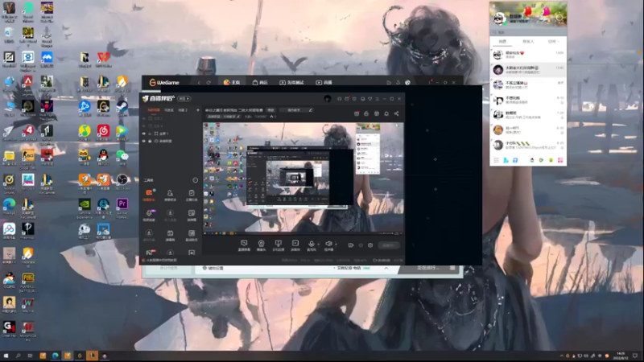644x362 pixels.
Task: Open the taskbar clock and date
Action: click(620, 356)
